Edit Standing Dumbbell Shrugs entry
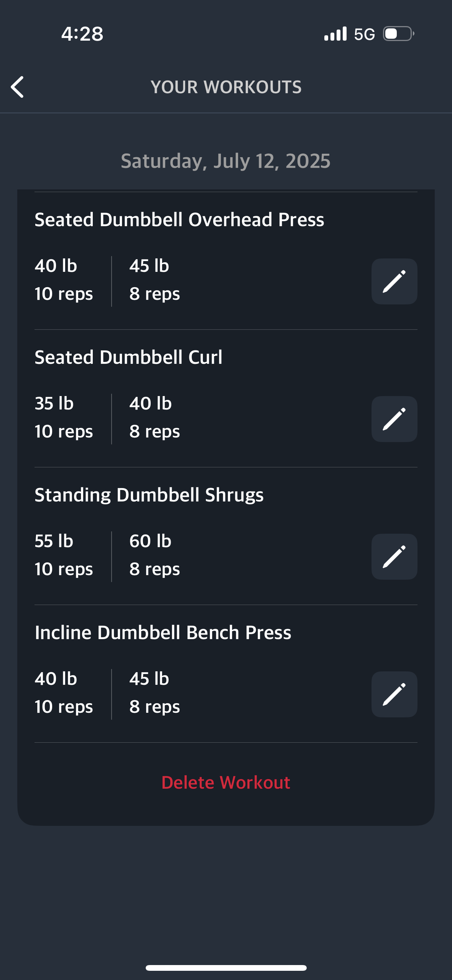 tap(394, 557)
